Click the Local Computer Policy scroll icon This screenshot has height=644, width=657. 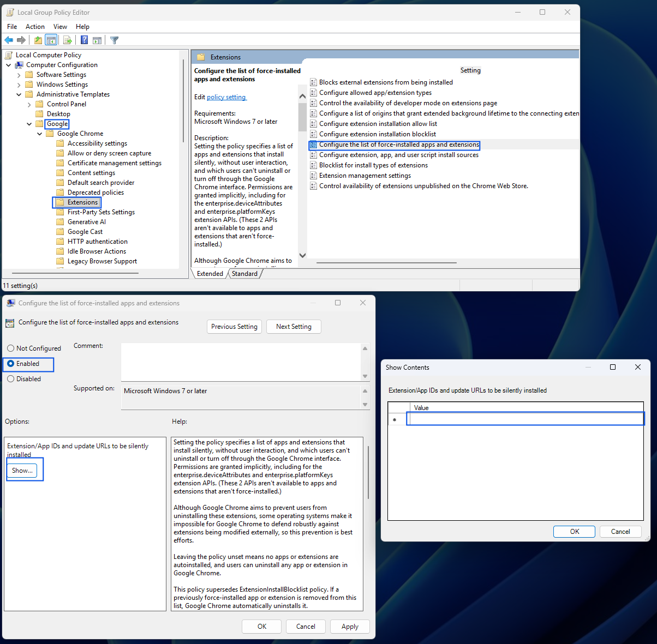click(9, 55)
